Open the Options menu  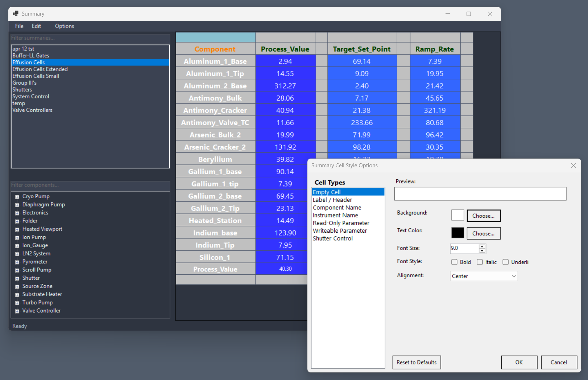coord(65,26)
